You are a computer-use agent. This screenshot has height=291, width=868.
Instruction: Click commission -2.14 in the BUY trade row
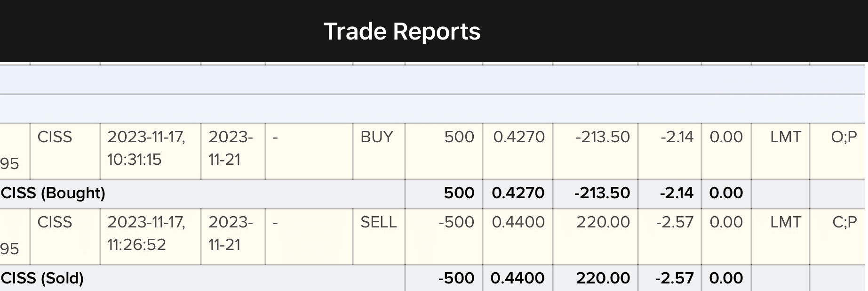coord(677,137)
